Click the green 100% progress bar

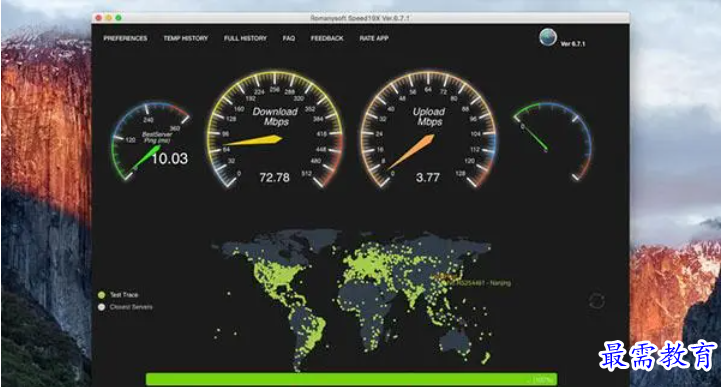pos(351,379)
